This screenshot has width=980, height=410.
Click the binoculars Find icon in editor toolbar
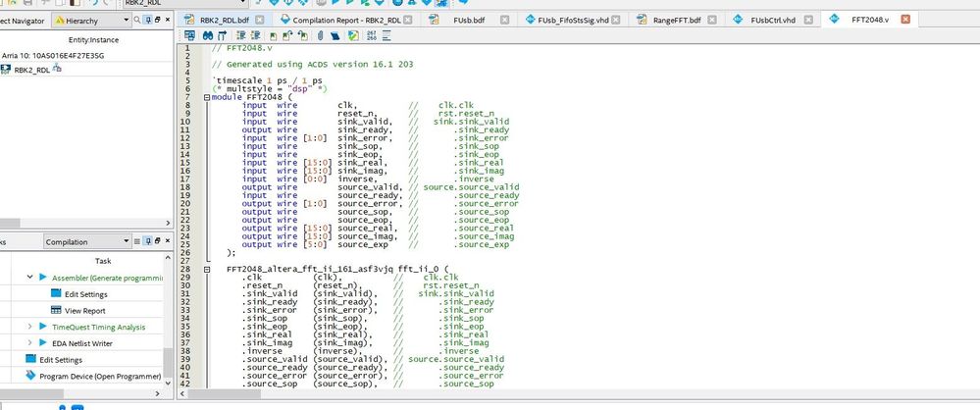(x=207, y=36)
